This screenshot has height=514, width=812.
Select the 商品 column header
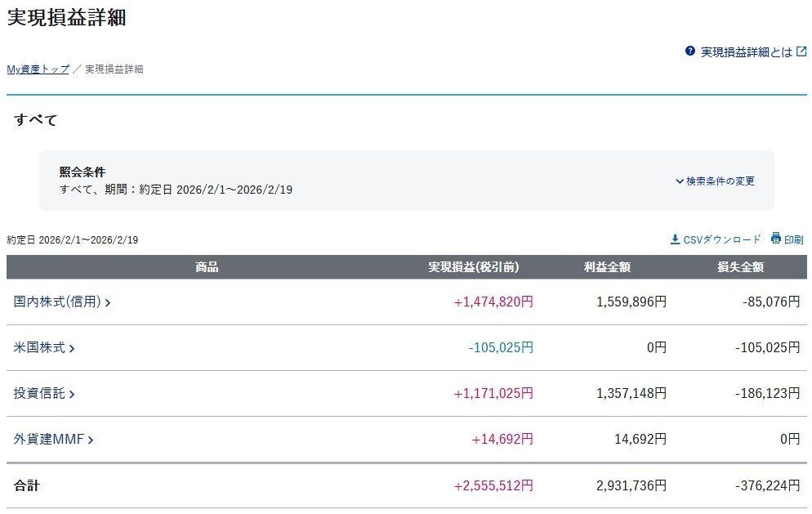(x=207, y=267)
